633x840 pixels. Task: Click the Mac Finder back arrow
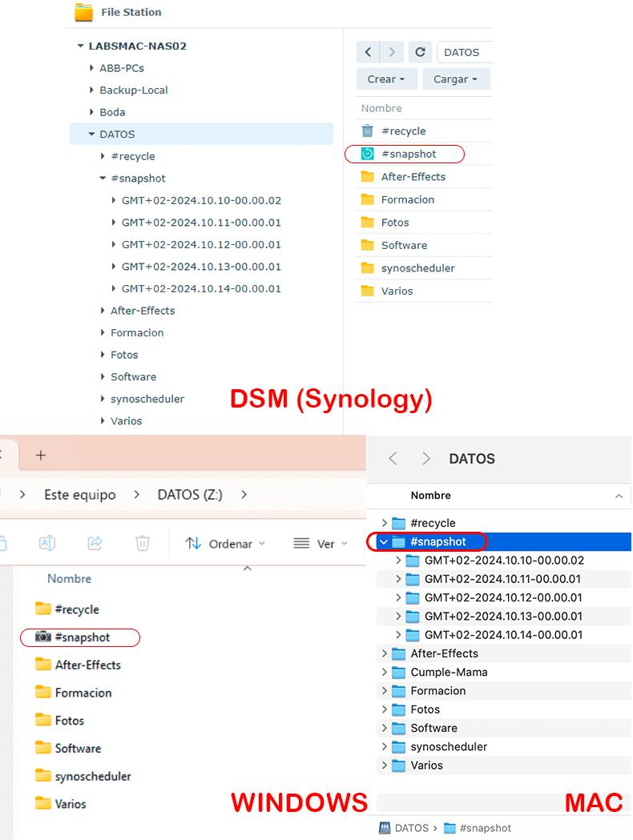393,459
